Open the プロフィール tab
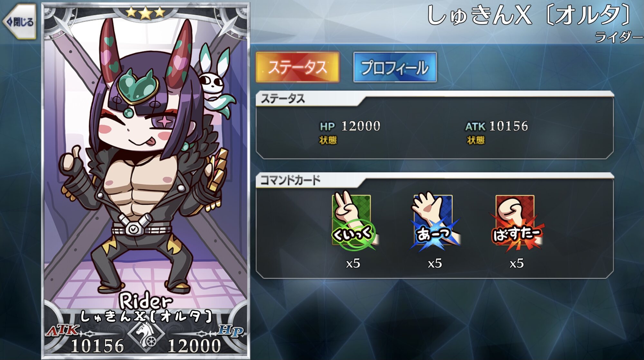Screen dimensions: 644x360 click(x=395, y=67)
